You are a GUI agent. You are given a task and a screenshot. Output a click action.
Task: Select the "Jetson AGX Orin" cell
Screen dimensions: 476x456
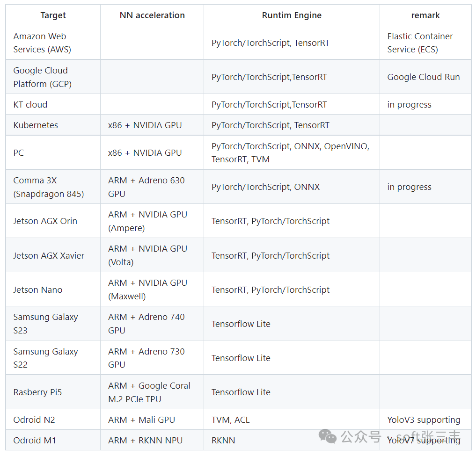pyautogui.click(x=53, y=221)
